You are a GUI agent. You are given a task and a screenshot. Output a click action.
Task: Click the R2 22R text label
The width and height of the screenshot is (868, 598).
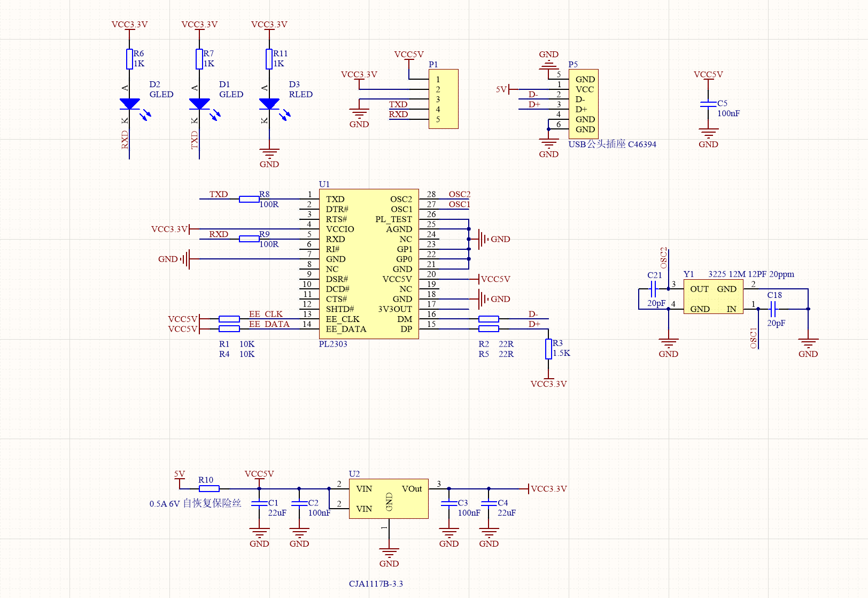point(496,344)
